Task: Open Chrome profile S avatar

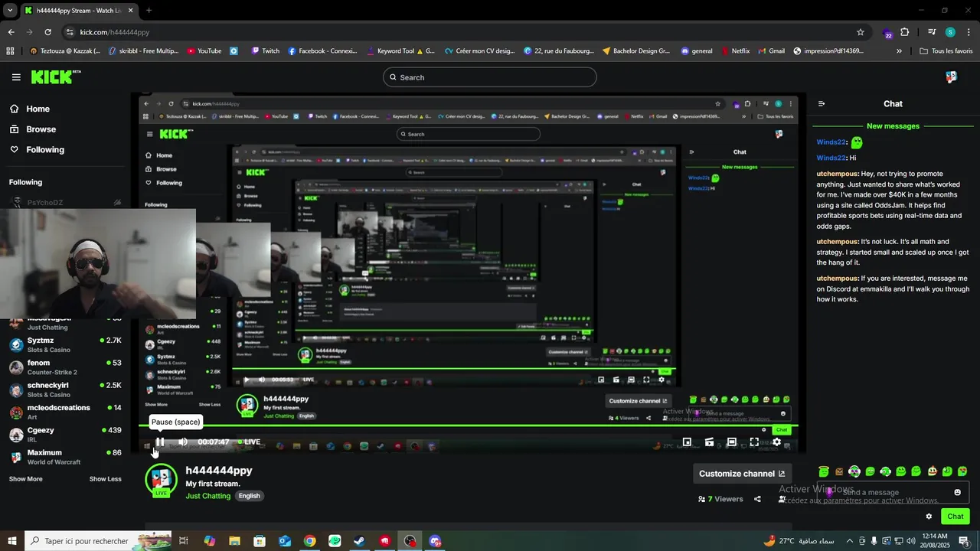Action: [950, 32]
